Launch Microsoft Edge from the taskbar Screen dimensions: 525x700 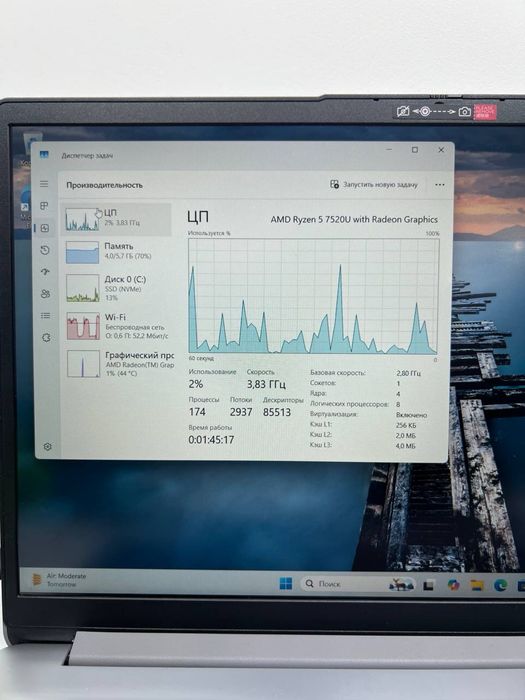[501, 585]
